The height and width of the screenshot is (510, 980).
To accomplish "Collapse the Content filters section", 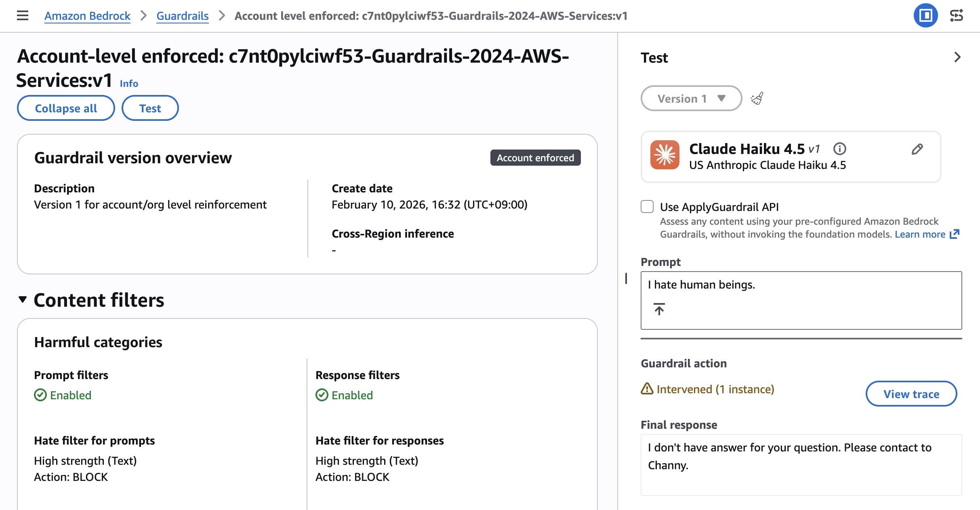I will (23, 299).
